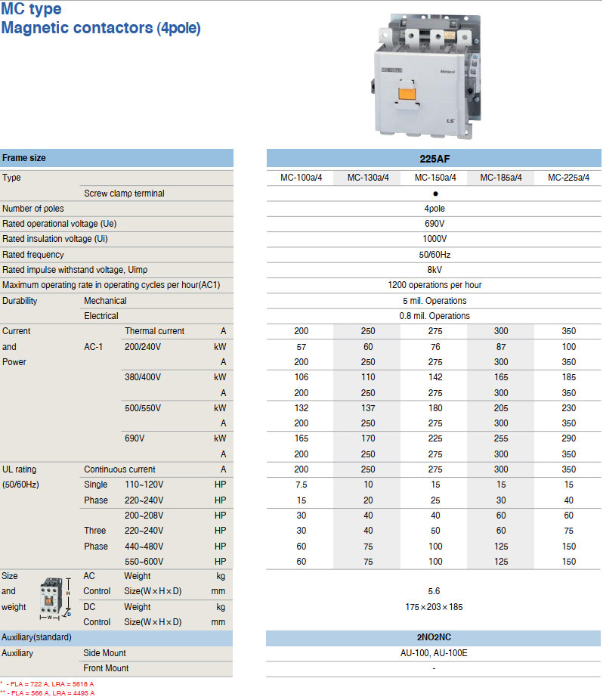This screenshot has height=700, width=603.
Task: Click the MC-100a/4 column heading
Action: [x=301, y=178]
